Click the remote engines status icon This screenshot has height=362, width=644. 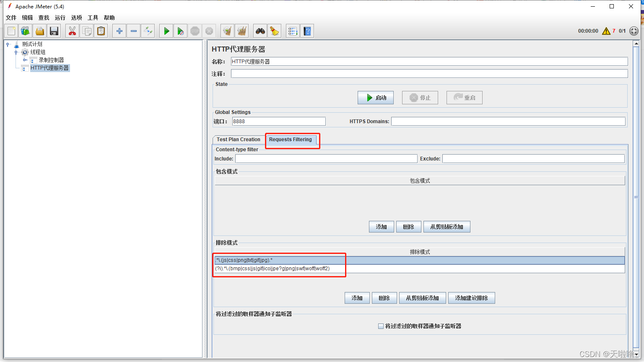[x=634, y=31]
